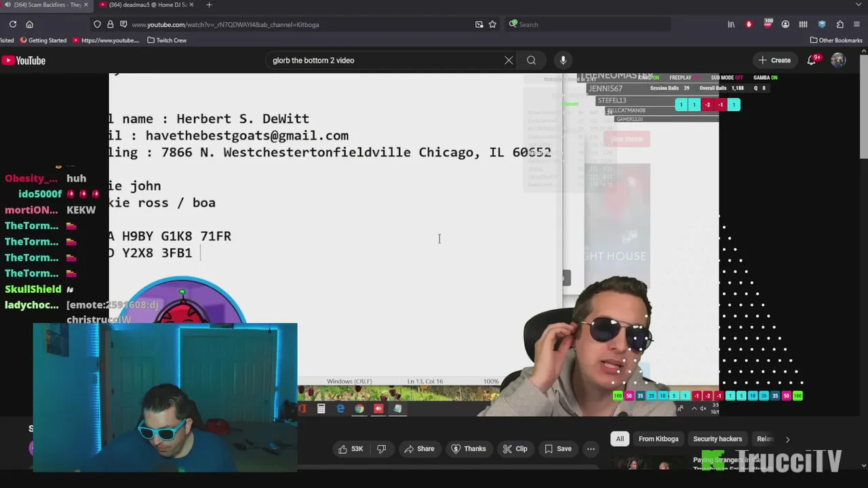The height and width of the screenshot is (488, 868).
Task: Open Other Bookmarks folder
Action: (x=836, y=40)
